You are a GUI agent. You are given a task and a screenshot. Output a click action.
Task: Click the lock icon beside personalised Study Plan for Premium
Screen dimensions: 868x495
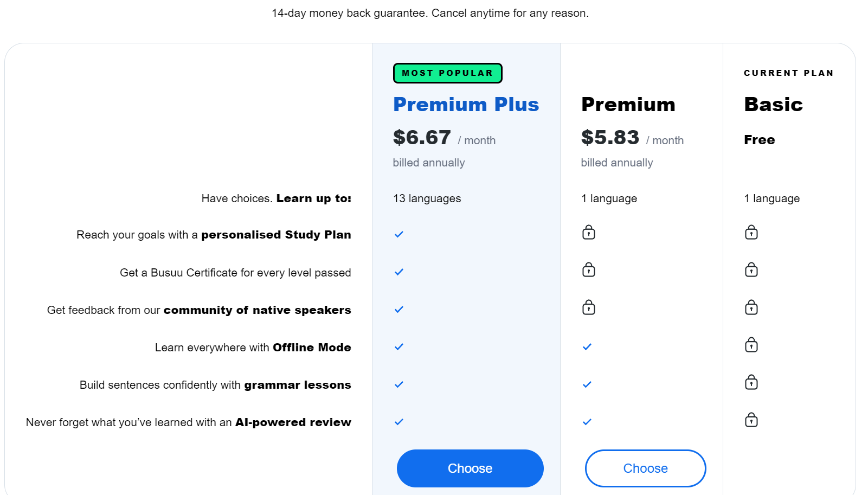[x=588, y=233]
